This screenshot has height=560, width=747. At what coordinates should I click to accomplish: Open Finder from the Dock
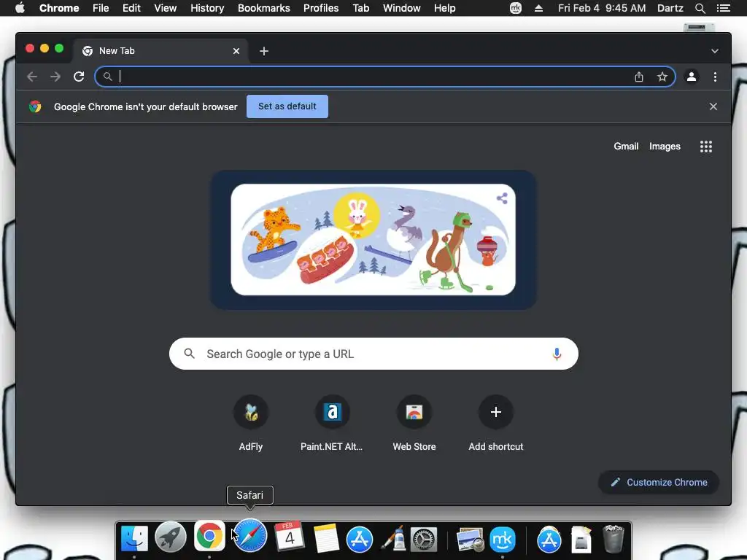tap(134, 538)
